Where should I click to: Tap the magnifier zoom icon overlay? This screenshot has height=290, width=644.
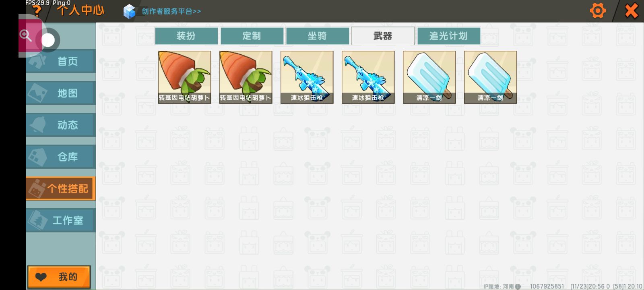(x=26, y=35)
